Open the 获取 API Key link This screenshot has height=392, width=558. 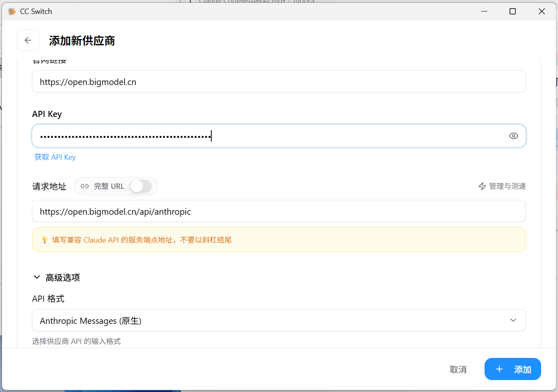click(x=55, y=157)
